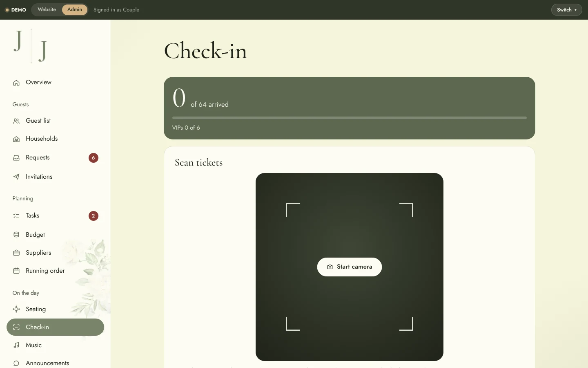588x368 pixels.
Task: Open the Seating page
Action: [55, 309]
